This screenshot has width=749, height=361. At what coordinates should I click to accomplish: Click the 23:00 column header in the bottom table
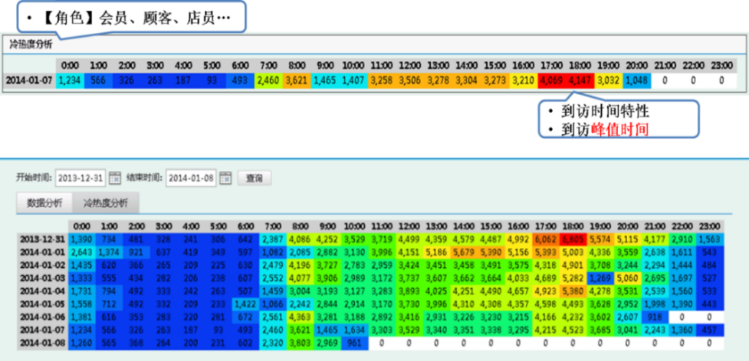[x=710, y=226]
